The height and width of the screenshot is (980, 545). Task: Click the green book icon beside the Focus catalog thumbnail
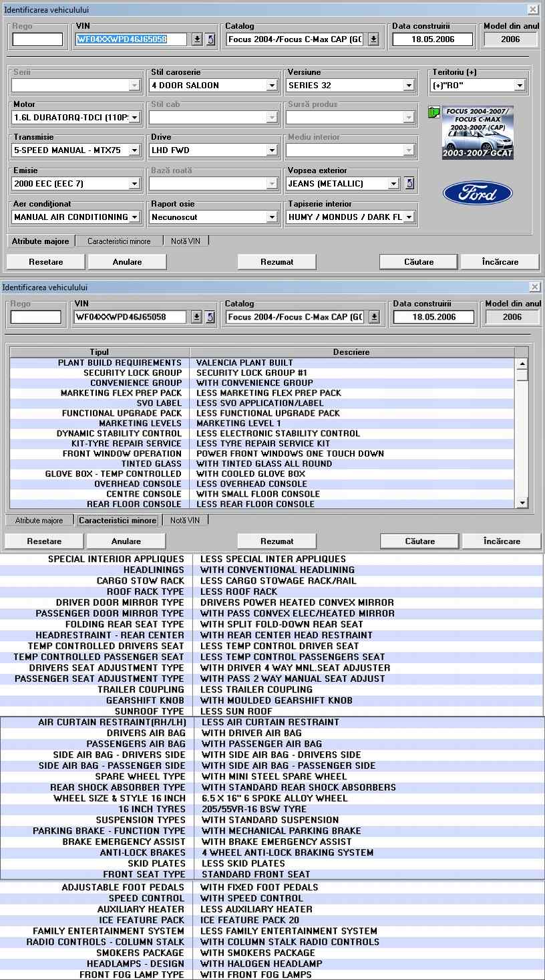click(x=433, y=112)
